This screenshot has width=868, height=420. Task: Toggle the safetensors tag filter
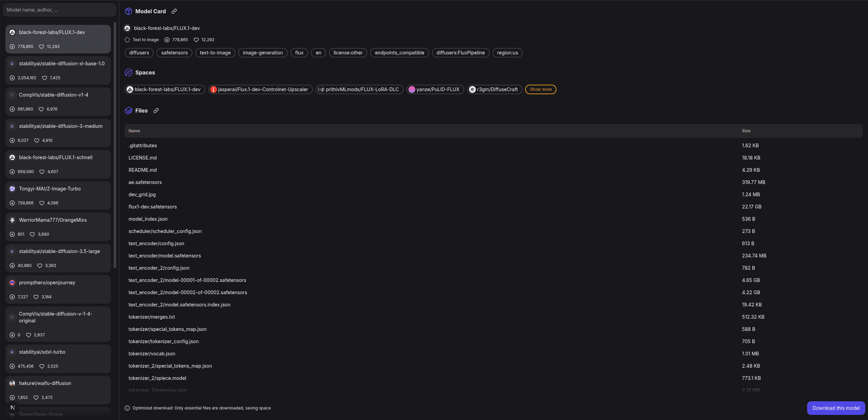(174, 53)
